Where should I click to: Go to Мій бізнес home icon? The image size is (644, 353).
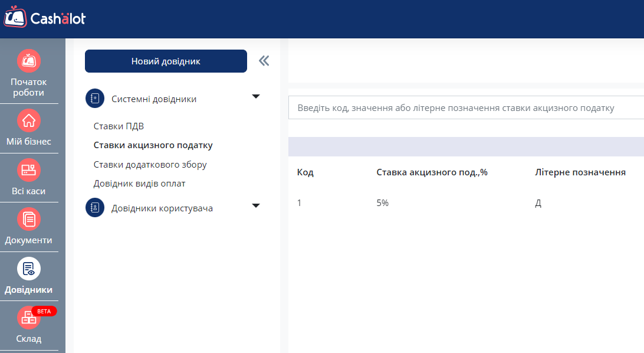(x=29, y=121)
